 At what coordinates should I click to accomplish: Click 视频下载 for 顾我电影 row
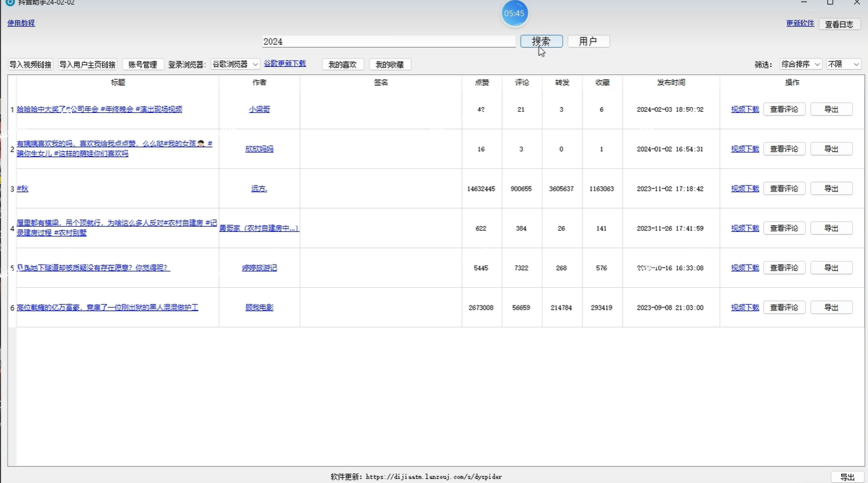(745, 308)
